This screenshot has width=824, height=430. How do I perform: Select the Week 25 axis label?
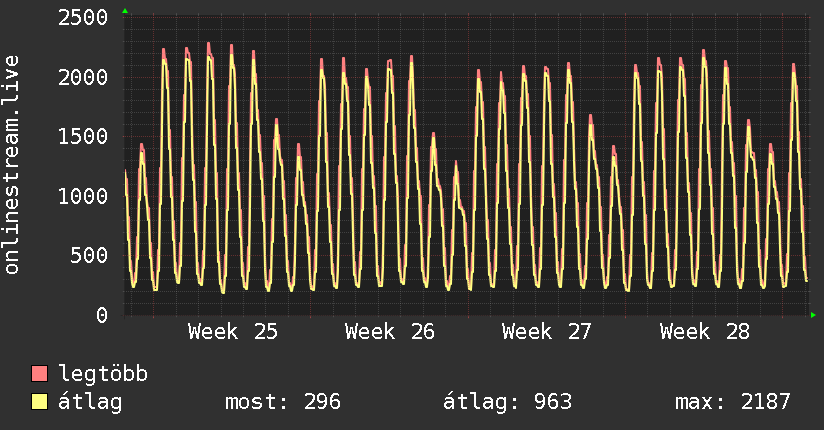233,332
